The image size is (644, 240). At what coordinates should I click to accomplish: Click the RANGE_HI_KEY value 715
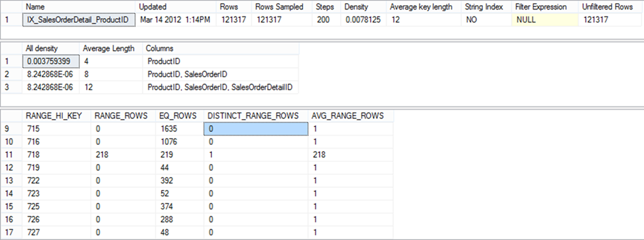point(57,129)
